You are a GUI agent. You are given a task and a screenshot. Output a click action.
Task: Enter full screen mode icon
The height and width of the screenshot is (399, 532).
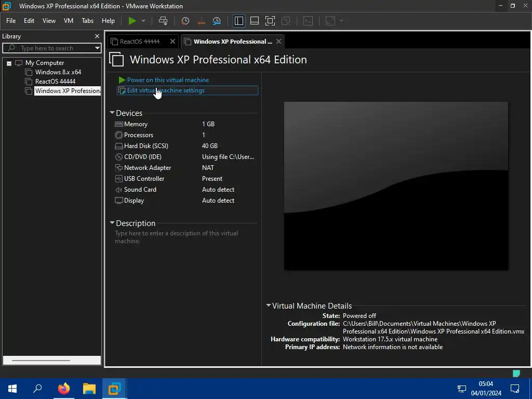pyautogui.click(x=270, y=21)
